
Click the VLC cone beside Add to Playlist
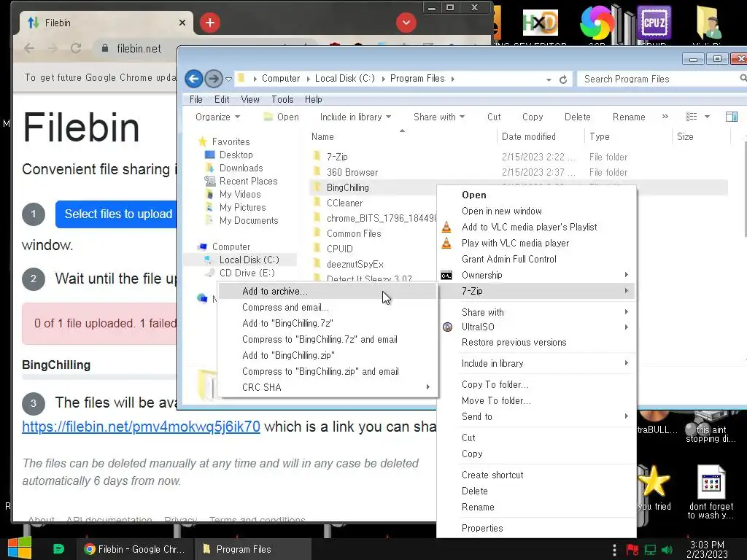[446, 227]
